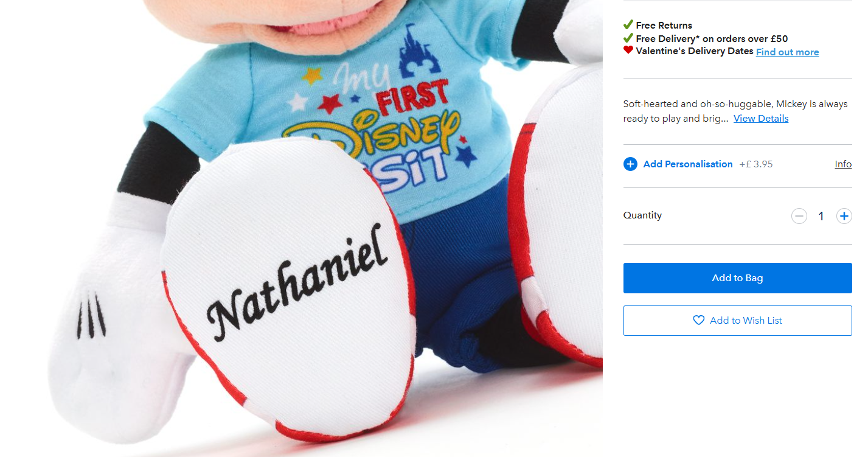Image resolution: width=868 pixels, height=457 pixels.
Task: Click the +£3.95 personalisation price
Action: point(756,164)
